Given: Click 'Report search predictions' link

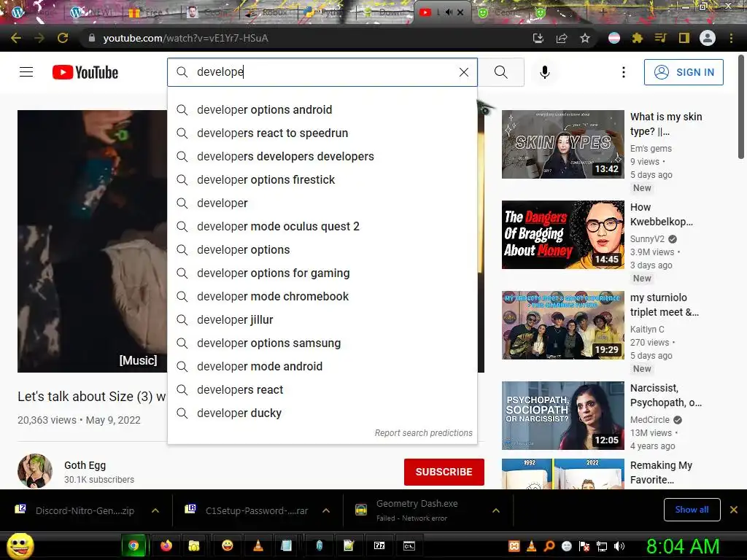Looking at the screenshot, I should pos(423,433).
